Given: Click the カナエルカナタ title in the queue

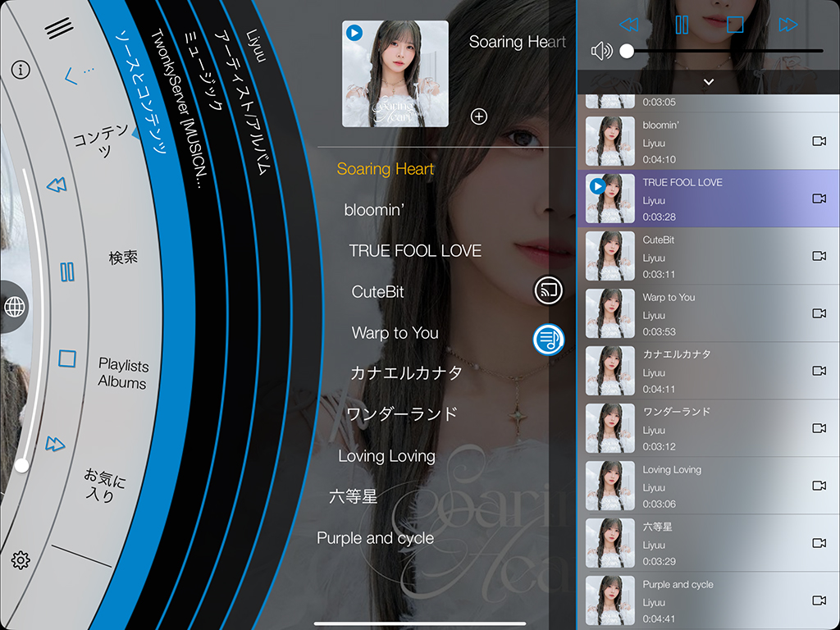Looking at the screenshot, I should tap(677, 354).
